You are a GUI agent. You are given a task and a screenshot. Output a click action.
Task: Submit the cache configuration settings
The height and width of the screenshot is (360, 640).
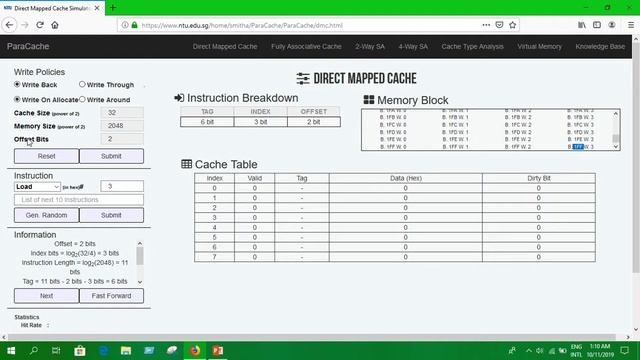tap(111, 156)
